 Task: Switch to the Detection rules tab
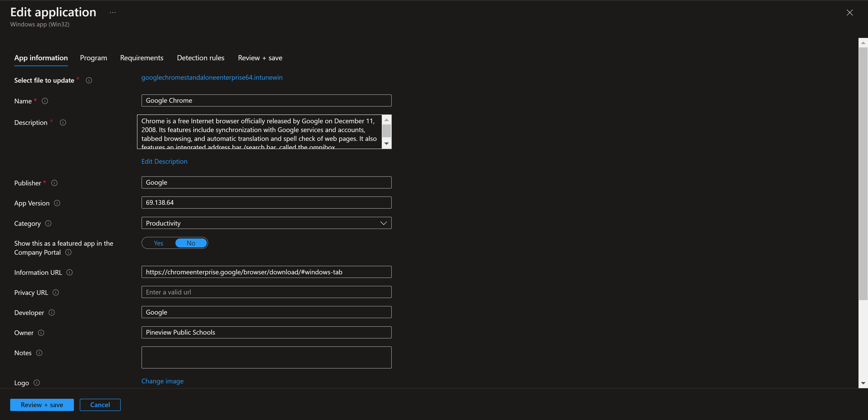[200, 58]
